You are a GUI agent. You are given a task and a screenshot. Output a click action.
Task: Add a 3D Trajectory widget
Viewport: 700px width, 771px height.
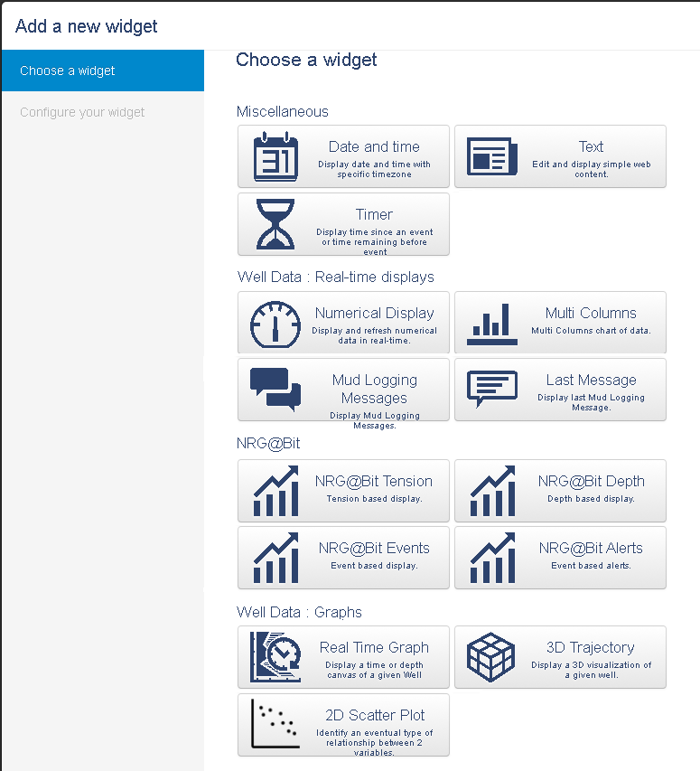[x=560, y=656]
